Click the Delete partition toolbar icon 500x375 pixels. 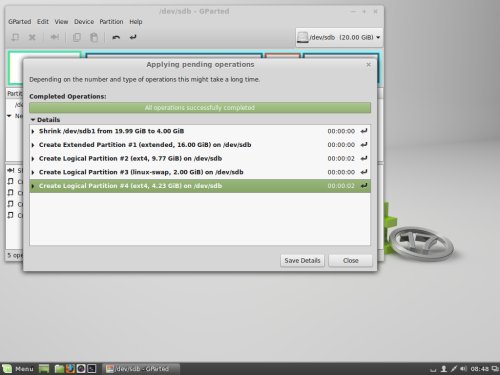click(32, 37)
